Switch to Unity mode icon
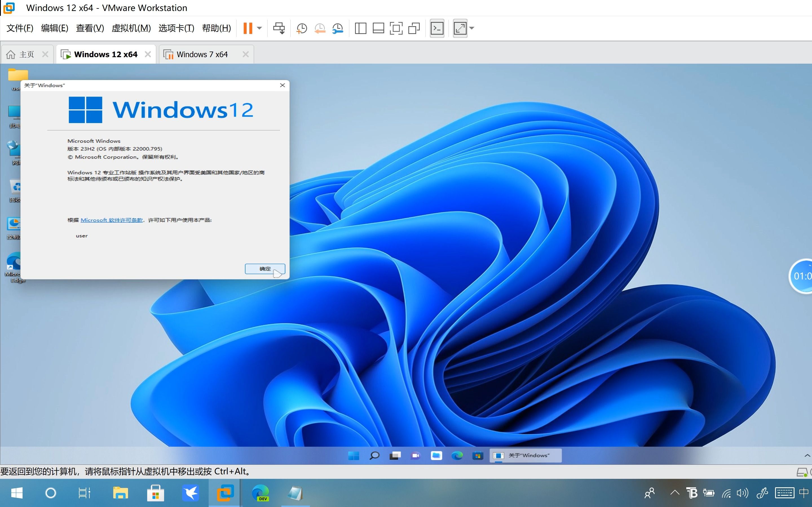The width and height of the screenshot is (812, 507). [413, 28]
